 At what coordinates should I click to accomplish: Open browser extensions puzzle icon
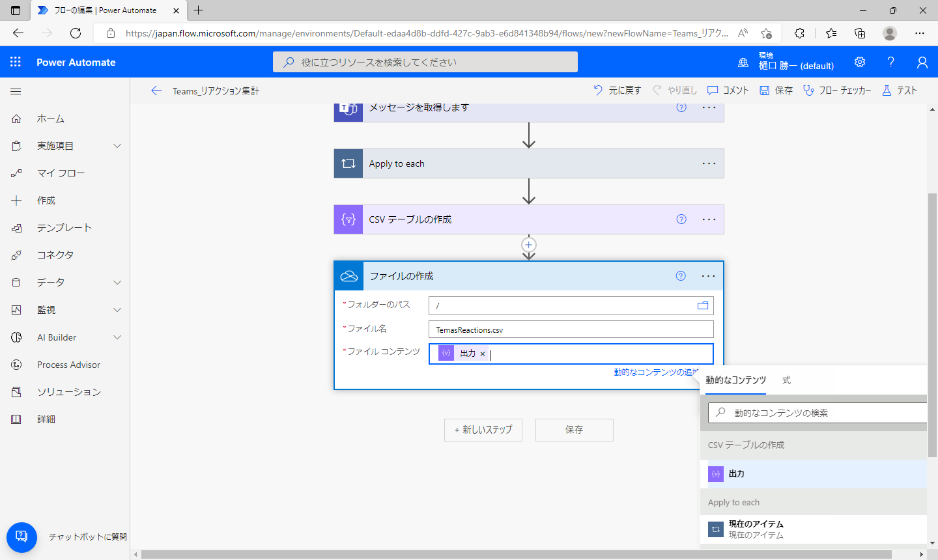coord(799,33)
